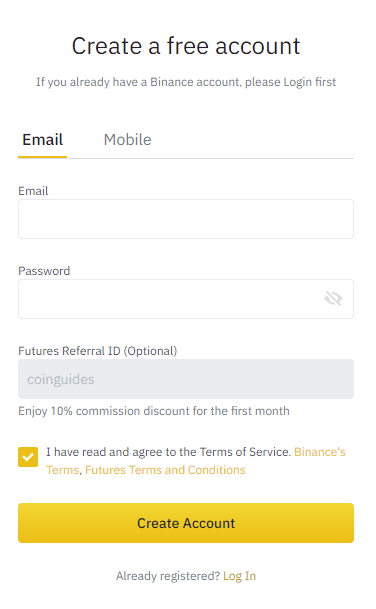Viewport: 376px width, 609px height.
Task: Click the Create Account button
Action: (x=186, y=523)
